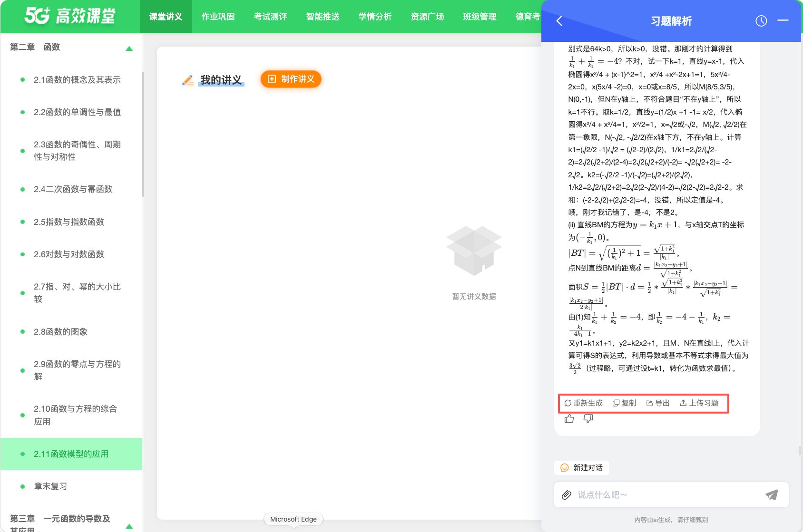The image size is (803, 532).
Task: Switch to 课堂讲义 tab
Action: 166,17
